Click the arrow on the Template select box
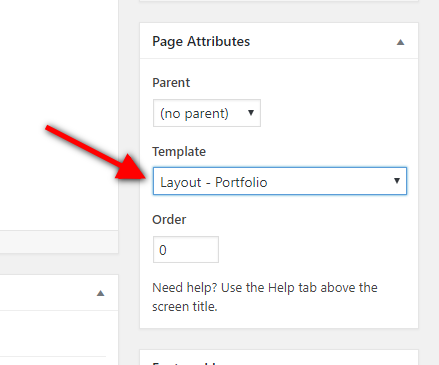The height and width of the screenshot is (365, 439). (397, 181)
